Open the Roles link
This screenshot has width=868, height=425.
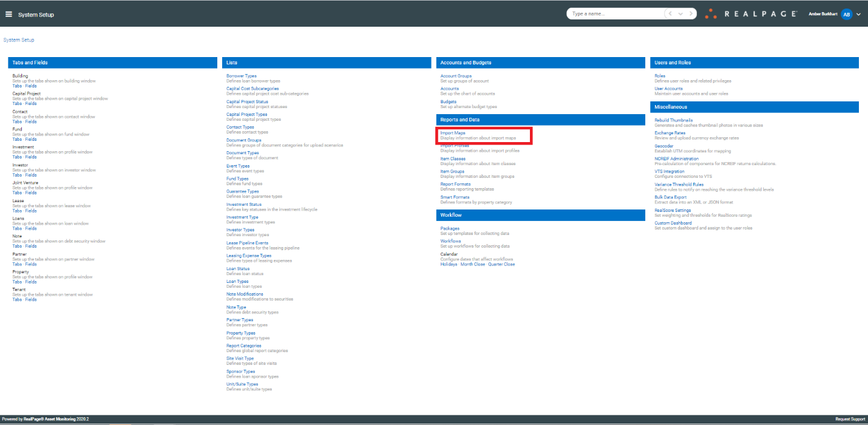pos(660,76)
